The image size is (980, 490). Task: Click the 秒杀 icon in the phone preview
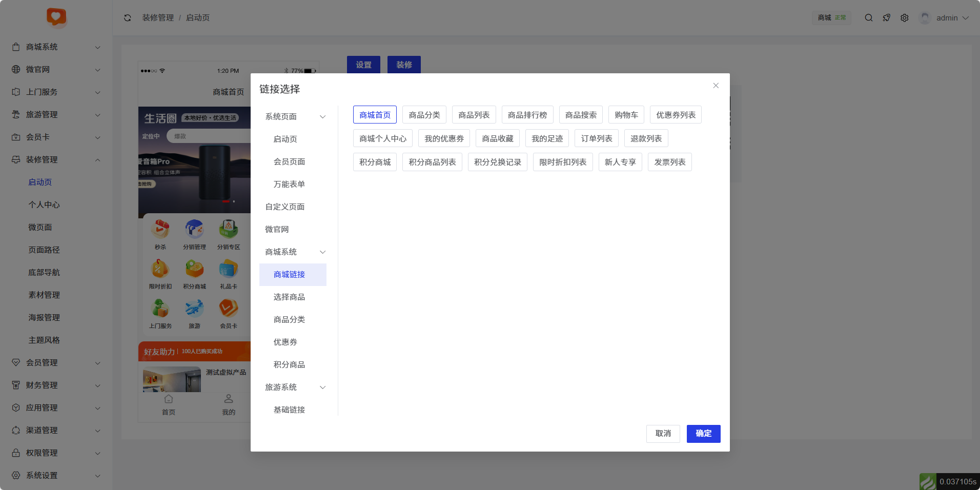click(x=160, y=230)
